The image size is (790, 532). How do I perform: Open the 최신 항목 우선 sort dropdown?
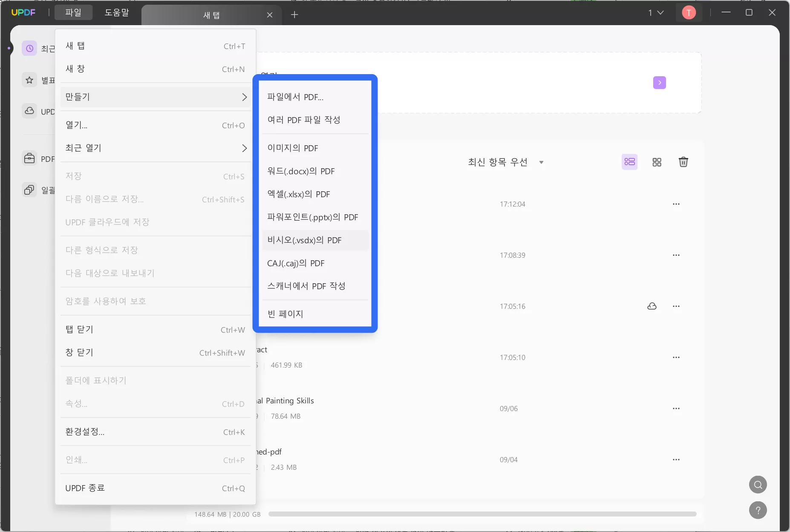(x=506, y=162)
